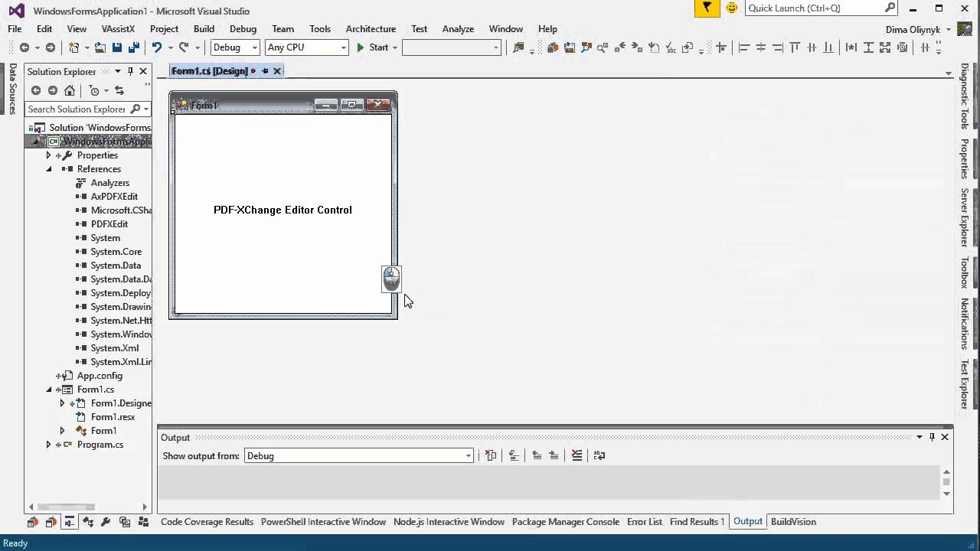Open the Analyze menu

[x=458, y=29]
